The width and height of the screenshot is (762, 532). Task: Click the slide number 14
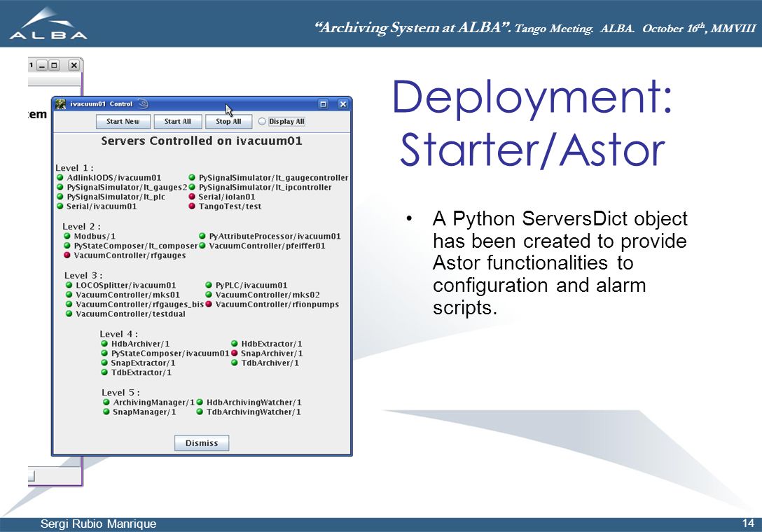click(x=748, y=524)
